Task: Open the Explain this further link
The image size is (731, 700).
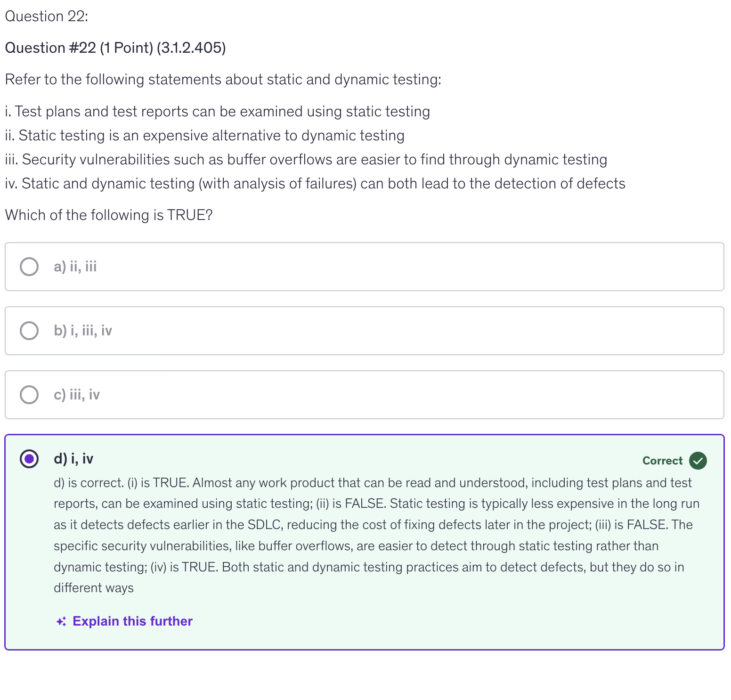Action: pos(132,621)
